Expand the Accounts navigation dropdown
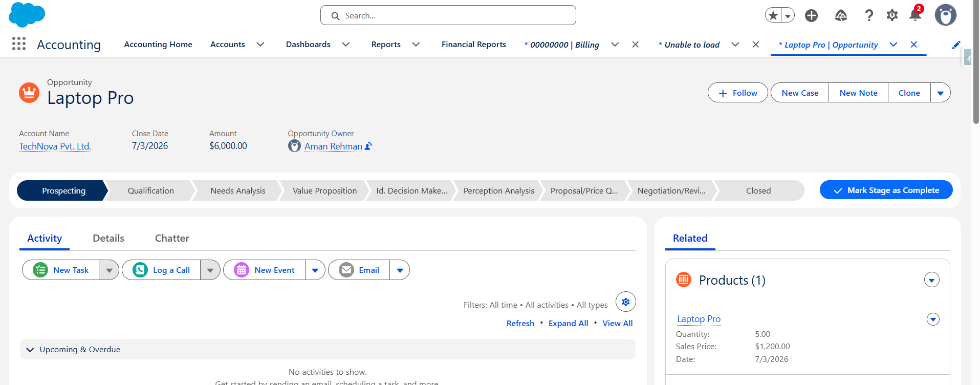Image resolution: width=980 pixels, height=385 pixels. (x=260, y=45)
